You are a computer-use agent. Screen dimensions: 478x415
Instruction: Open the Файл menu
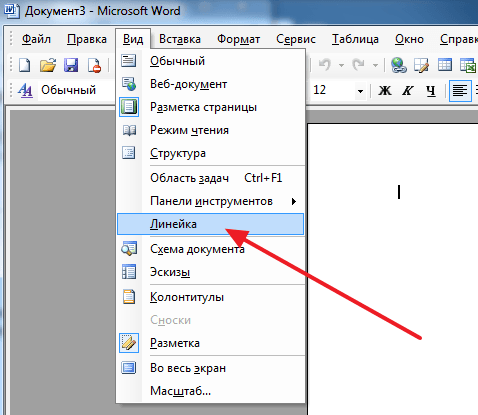pyautogui.click(x=36, y=39)
